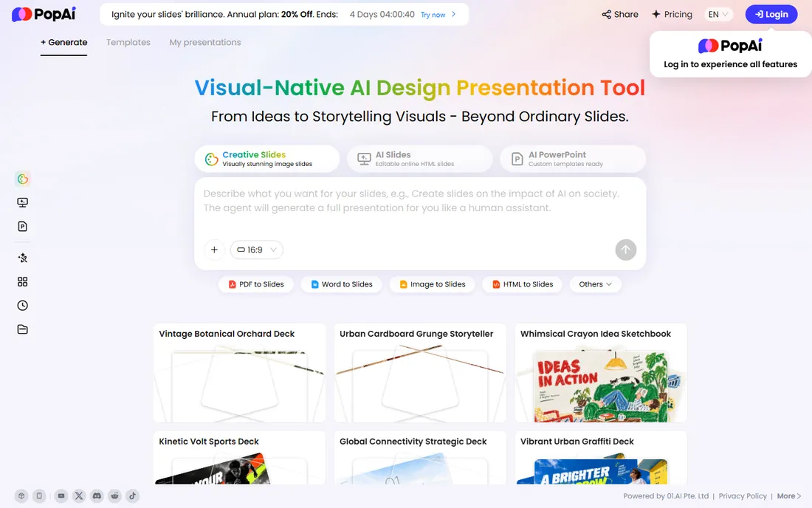Click 'Powered by 01.AI Pte. Ltd' footer text
812x508 pixels.
(666, 496)
